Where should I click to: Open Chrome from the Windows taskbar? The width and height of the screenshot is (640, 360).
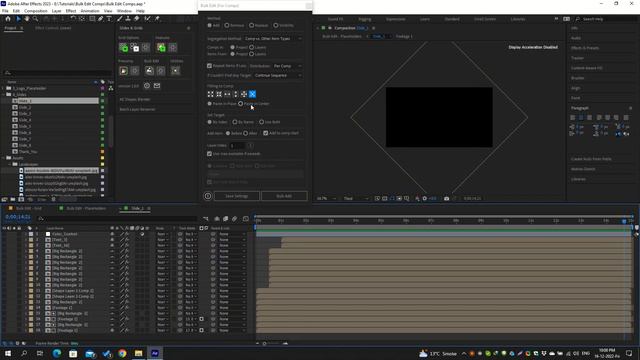point(122,353)
